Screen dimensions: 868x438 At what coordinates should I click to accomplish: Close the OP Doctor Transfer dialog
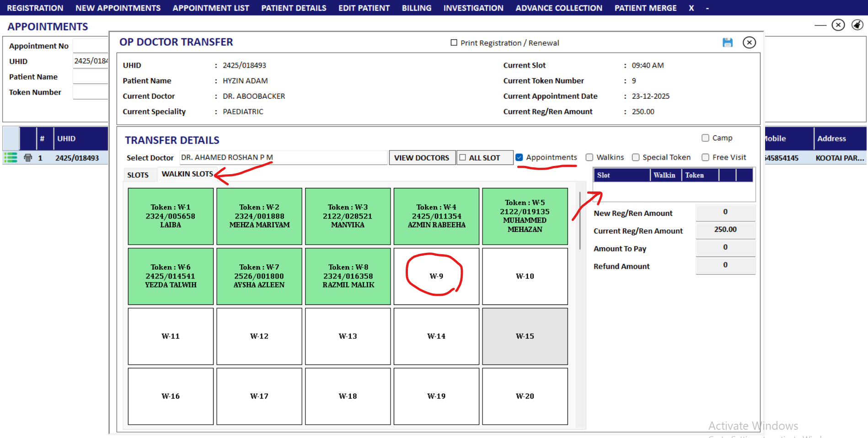tap(749, 43)
